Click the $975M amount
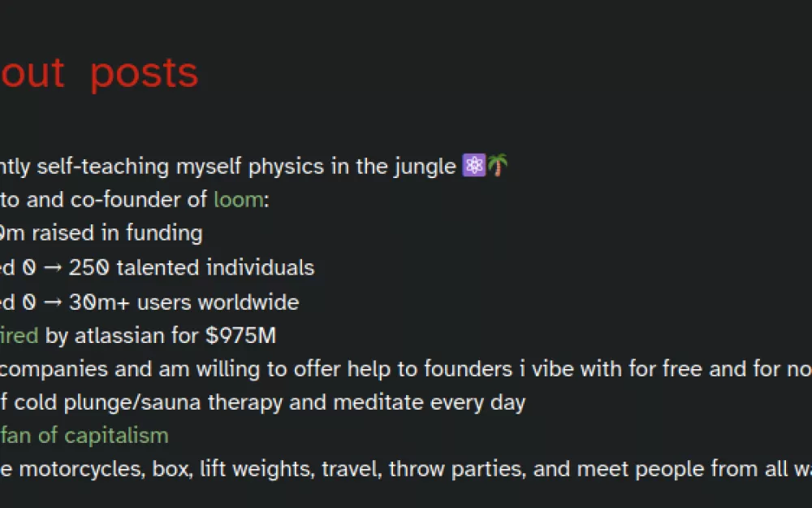This screenshot has height=508, width=812. coord(241,336)
